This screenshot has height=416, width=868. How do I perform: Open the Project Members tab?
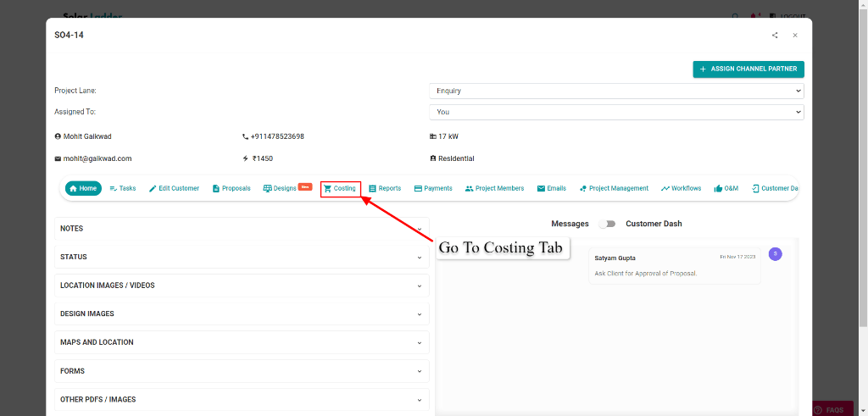[x=494, y=188]
